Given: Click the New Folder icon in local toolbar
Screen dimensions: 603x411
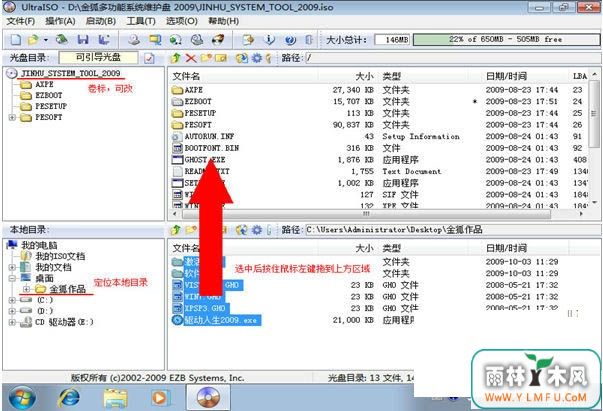Looking at the screenshot, I should [191, 230].
